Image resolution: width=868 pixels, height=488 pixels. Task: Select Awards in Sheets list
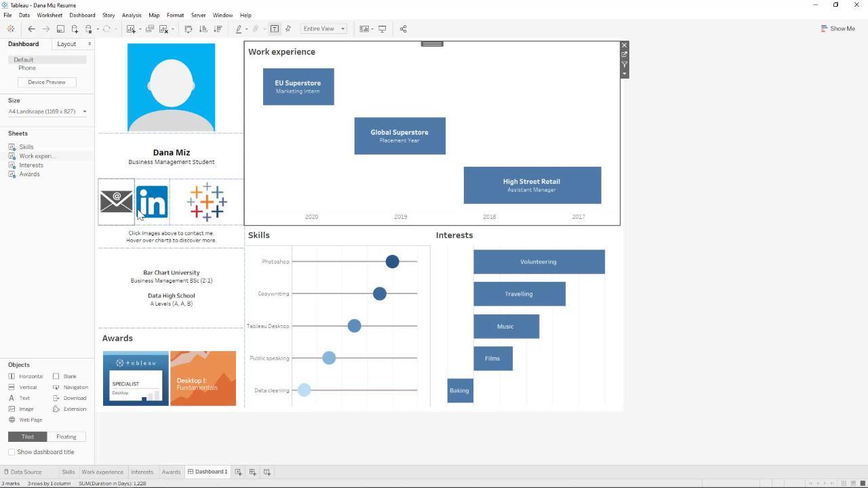(x=29, y=174)
